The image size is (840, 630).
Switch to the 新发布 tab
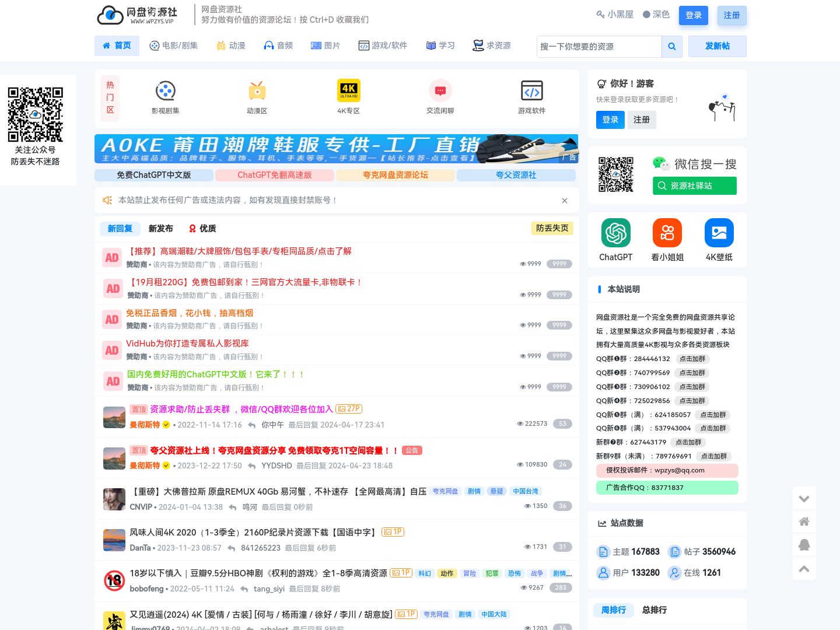(x=161, y=229)
